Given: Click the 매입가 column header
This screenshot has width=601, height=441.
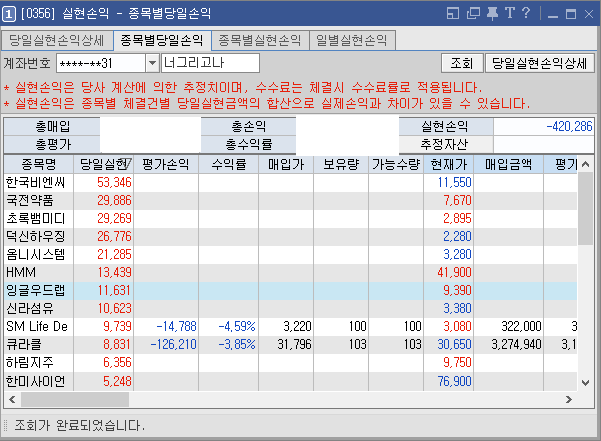Looking at the screenshot, I should pyautogui.click(x=286, y=164).
